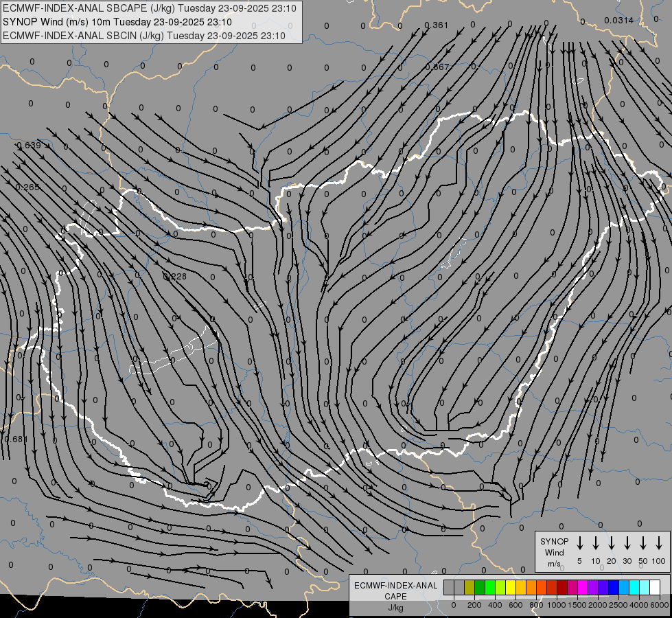Pick the yellow CAPE color swatch

(x=511, y=587)
